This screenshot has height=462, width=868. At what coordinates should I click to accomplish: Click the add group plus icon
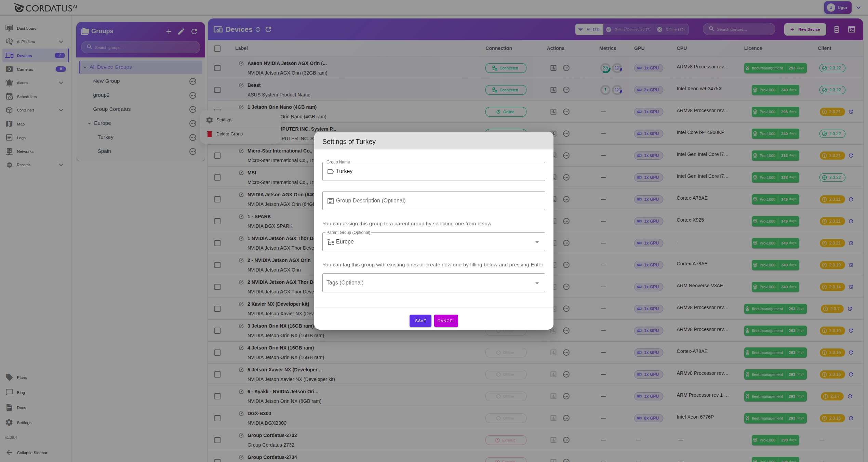click(169, 31)
